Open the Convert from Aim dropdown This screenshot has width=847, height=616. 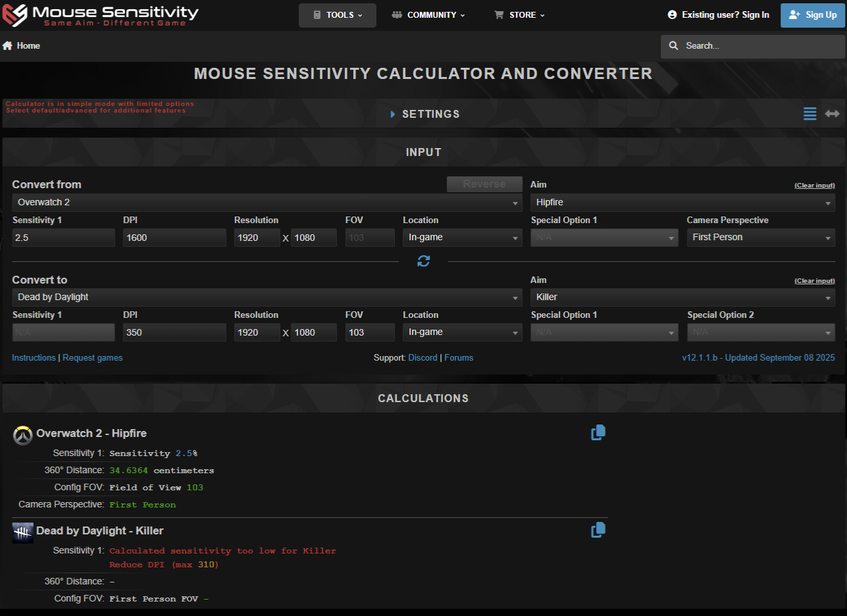pyautogui.click(x=683, y=203)
